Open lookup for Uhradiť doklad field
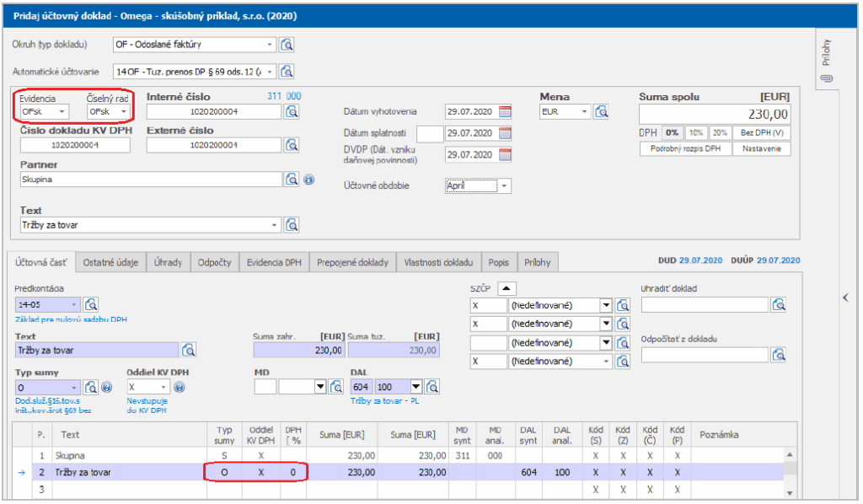863x504 pixels. [779, 305]
